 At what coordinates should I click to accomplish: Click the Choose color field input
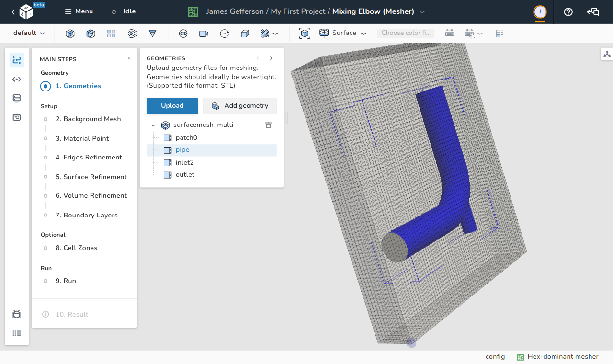(406, 33)
